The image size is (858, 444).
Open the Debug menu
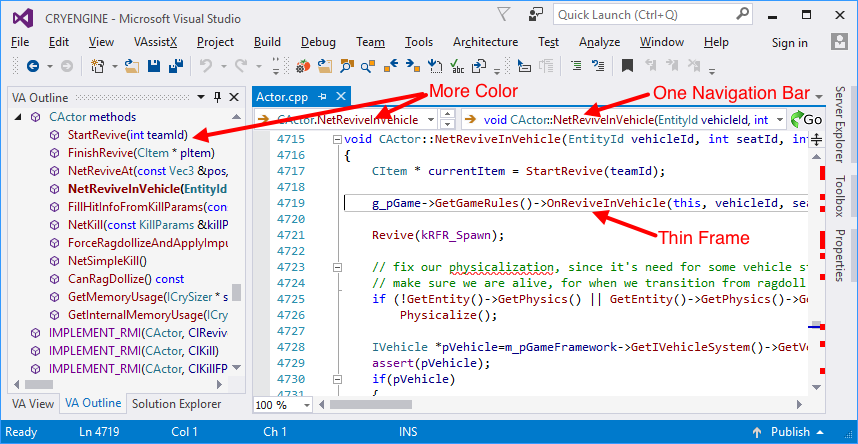pos(318,42)
